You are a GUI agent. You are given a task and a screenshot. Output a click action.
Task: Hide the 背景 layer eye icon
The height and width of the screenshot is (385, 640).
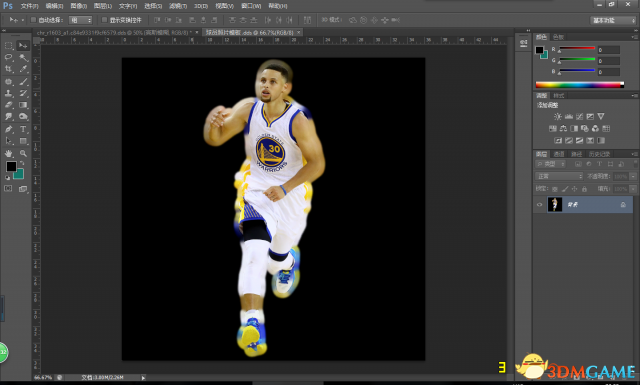click(x=540, y=205)
